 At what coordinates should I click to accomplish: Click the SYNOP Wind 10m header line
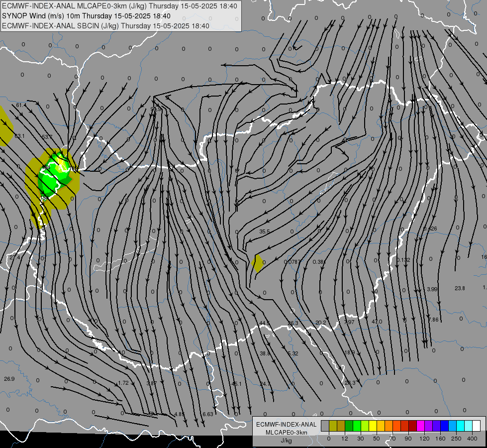tap(86, 16)
